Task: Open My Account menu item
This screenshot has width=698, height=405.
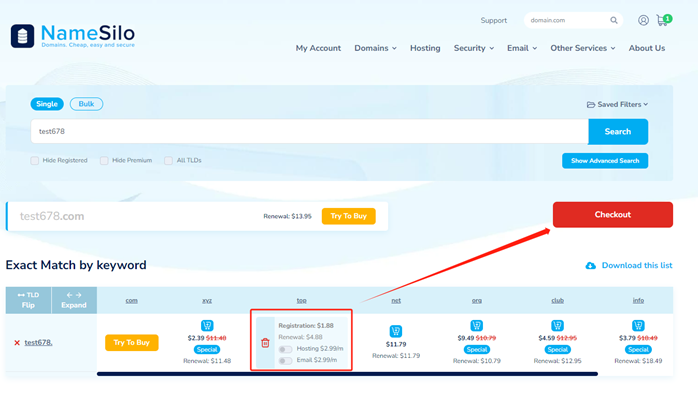Action: (318, 48)
